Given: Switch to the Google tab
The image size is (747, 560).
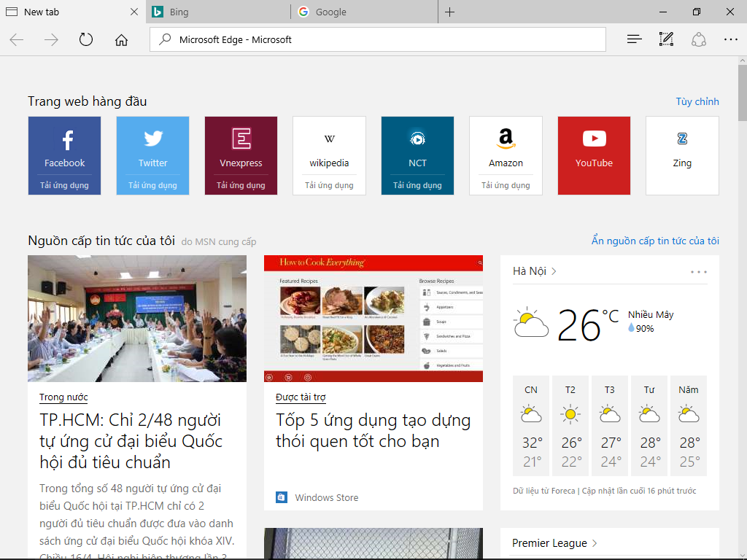Looking at the screenshot, I should click(x=365, y=12).
